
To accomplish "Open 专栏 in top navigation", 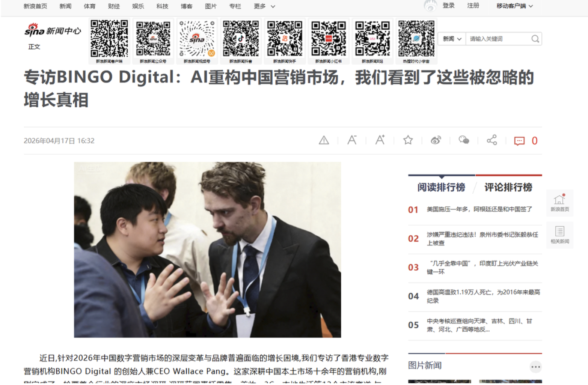I will tap(235, 6).
